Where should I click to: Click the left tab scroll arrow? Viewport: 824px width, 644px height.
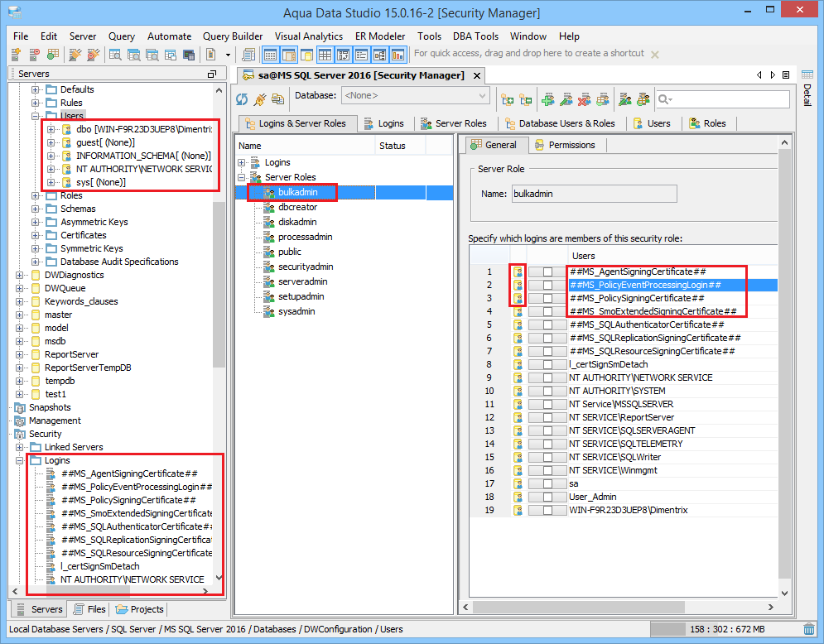(759, 75)
